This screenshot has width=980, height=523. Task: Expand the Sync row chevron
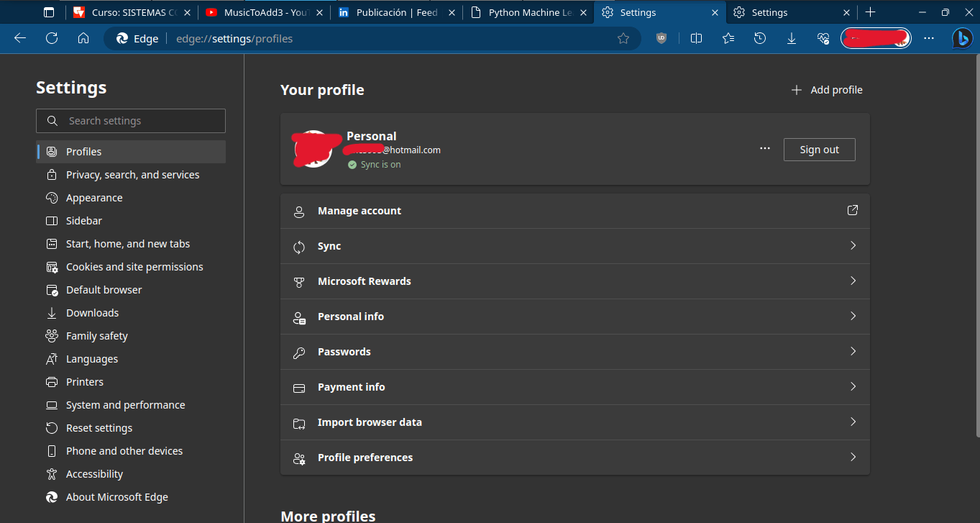click(x=853, y=245)
